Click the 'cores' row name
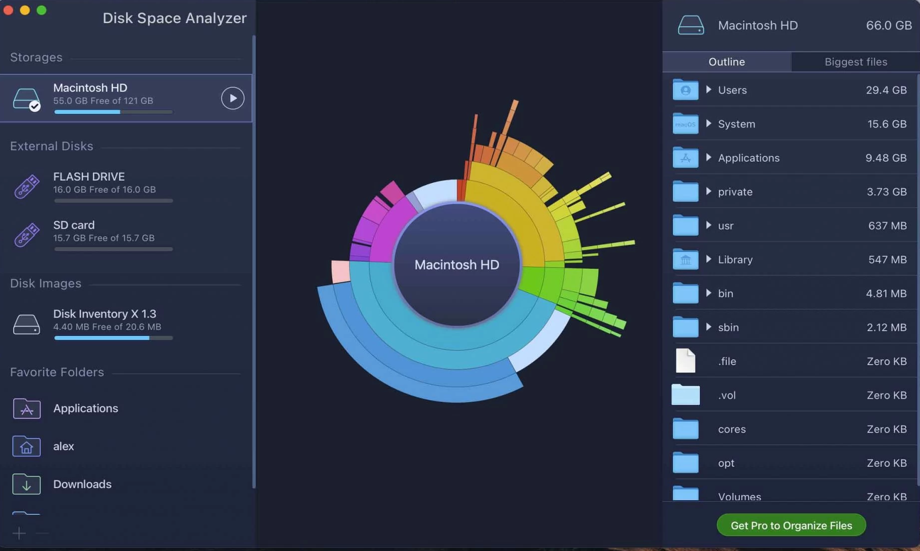Image resolution: width=920 pixels, height=551 pixels. coord(732,429)
